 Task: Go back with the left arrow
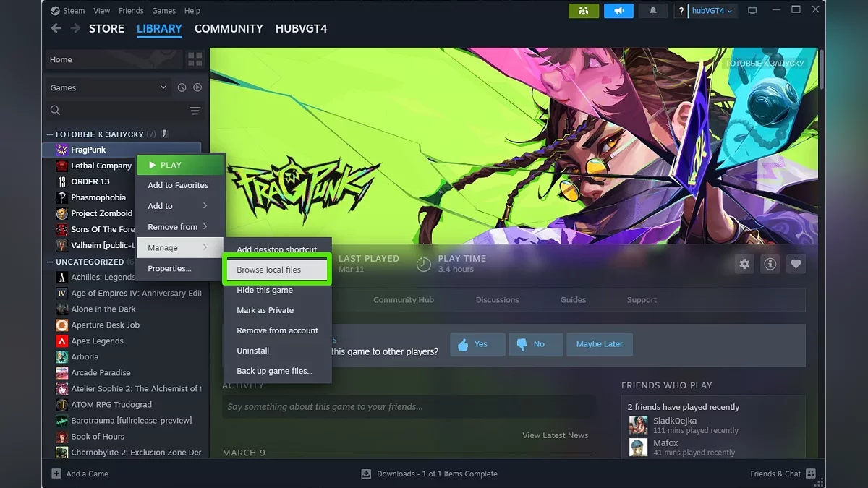tap(56, 28)
